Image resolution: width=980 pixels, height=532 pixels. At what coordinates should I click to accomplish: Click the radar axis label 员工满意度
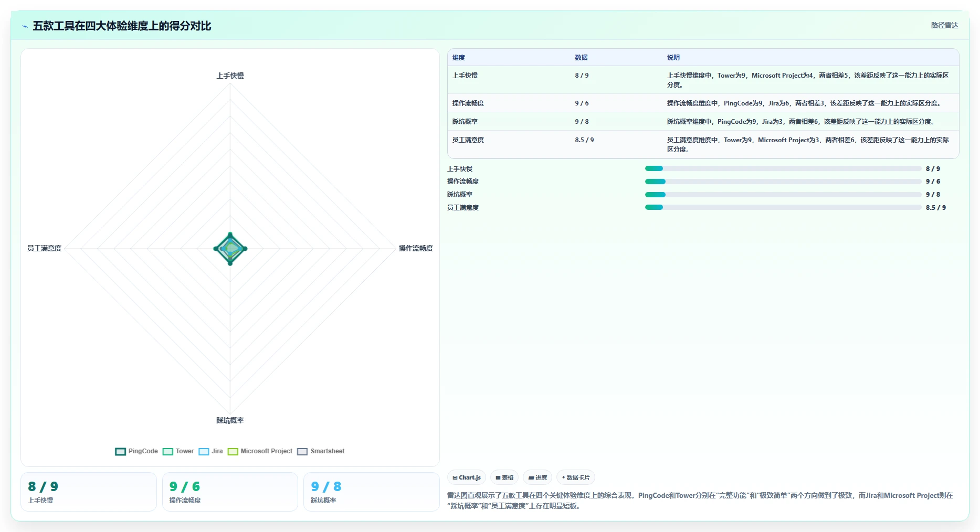tap(45, 248)
